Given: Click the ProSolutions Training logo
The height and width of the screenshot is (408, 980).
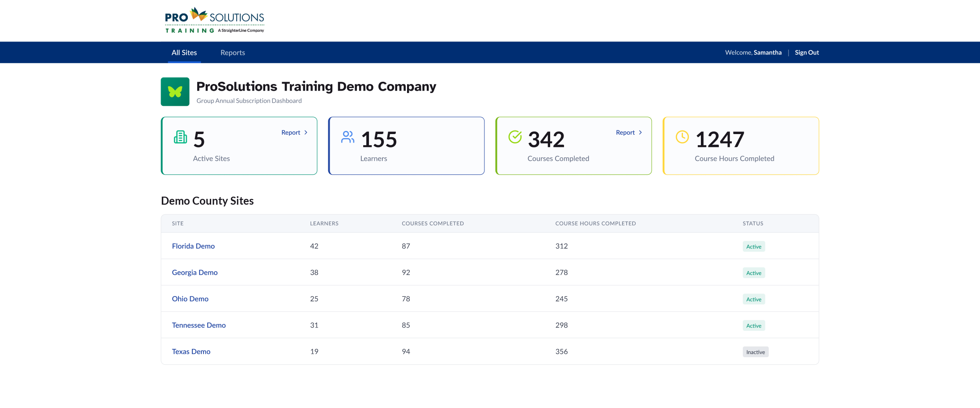Looking at the screenshot, I should pyautogui.click(x=215, y=20).
